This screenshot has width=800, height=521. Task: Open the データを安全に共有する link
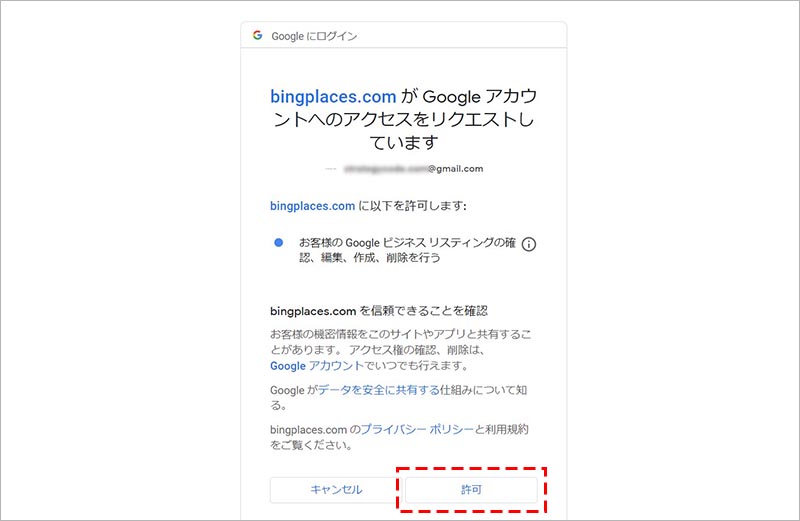coord(379,390)
